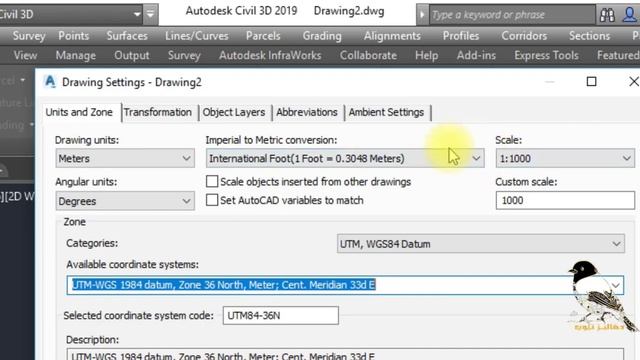Image resolution: width=640 pixels, height=360 pixels.
Task: Click the Custom scale input field
Action: point(565,200)
